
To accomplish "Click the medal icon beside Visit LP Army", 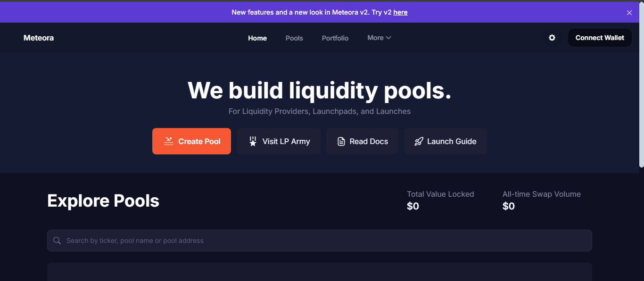I will [x=253, y=141].
